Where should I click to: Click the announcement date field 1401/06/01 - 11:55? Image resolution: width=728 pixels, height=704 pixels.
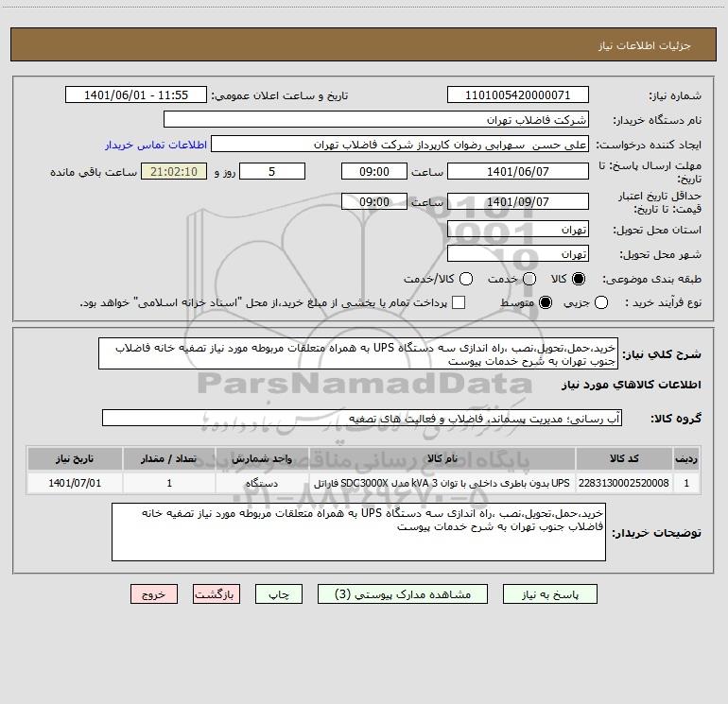tap(136, 95)
